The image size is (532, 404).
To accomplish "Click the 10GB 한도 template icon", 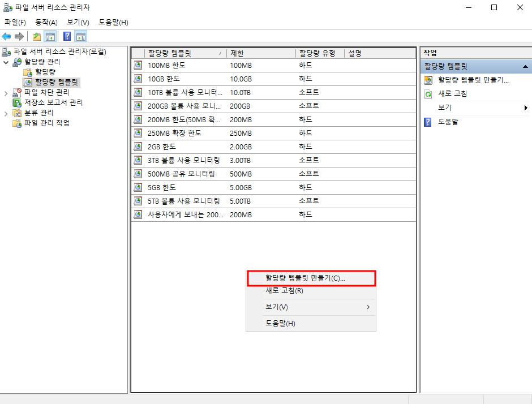I will click(138, 79).
